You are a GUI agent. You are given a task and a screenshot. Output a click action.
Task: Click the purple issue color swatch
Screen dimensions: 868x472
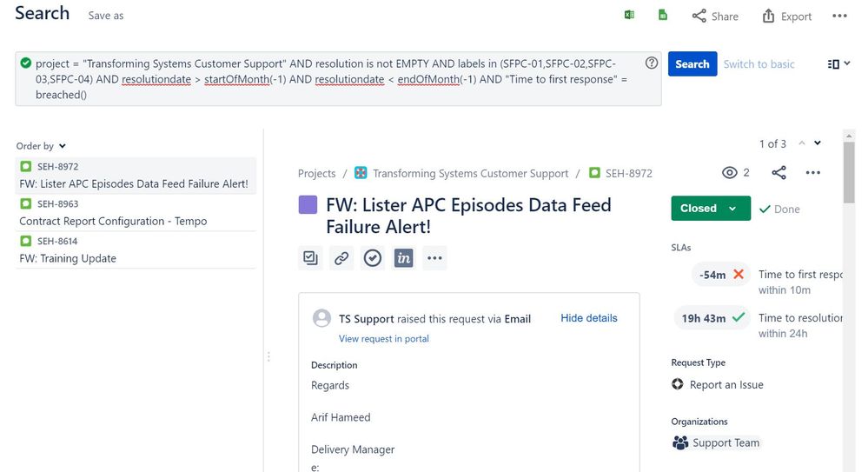pos(308,204)
